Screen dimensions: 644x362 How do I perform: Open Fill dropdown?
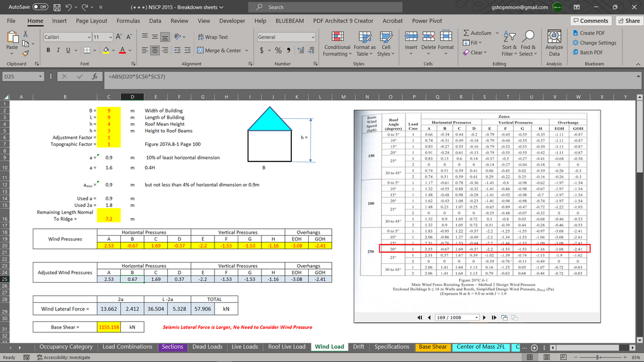click(x=472, y=43)
